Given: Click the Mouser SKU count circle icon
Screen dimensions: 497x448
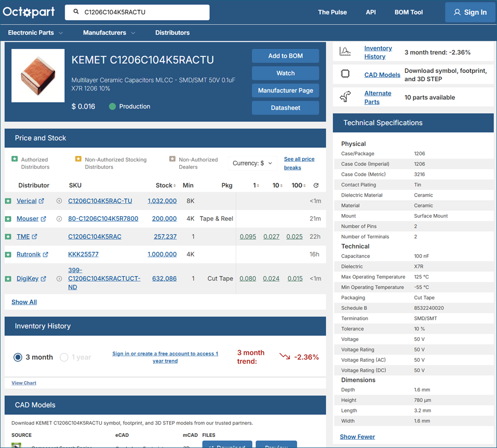Looking at the screenshot, I should tap(59, 219).
